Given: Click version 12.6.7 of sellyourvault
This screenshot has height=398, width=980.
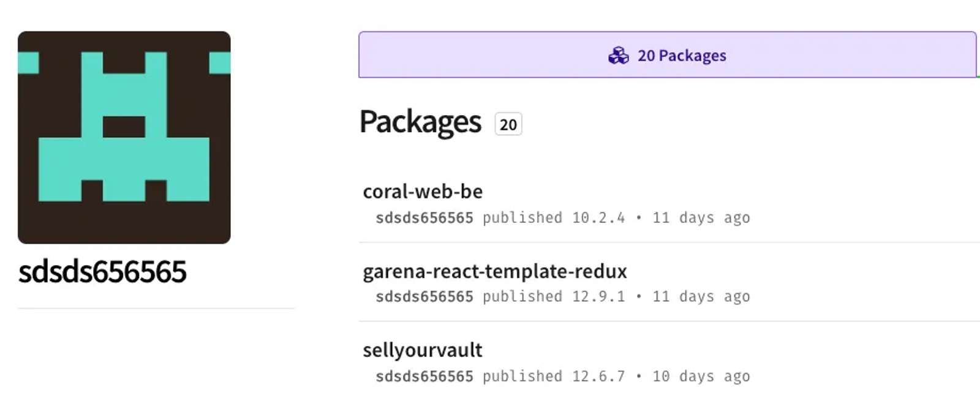Looking at the screenshot, I should 598,377.
